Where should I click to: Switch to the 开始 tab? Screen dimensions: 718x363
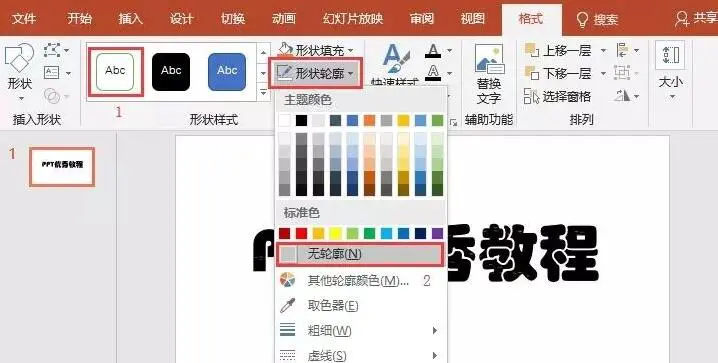[79, 19]
